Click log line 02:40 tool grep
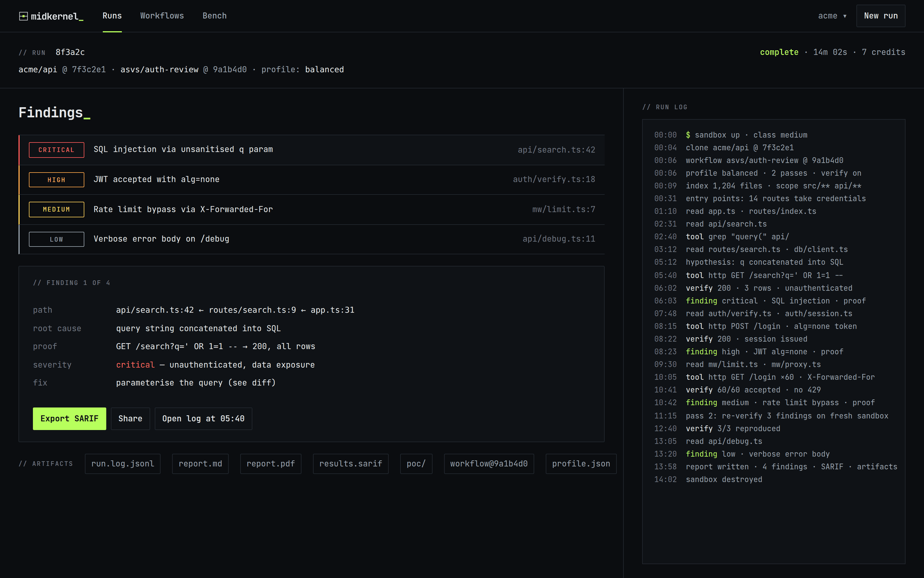924x578 pixels. click(722, 237)
